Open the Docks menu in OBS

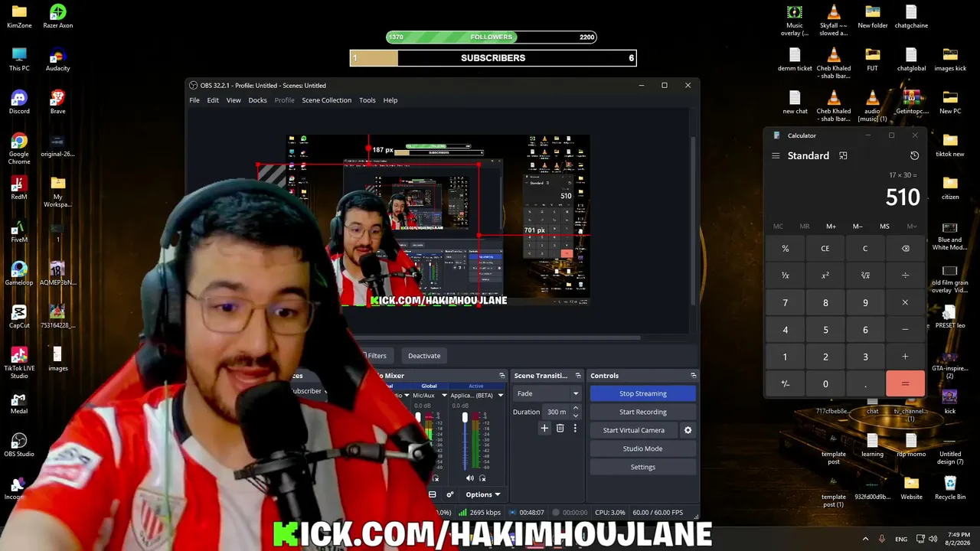257,100
